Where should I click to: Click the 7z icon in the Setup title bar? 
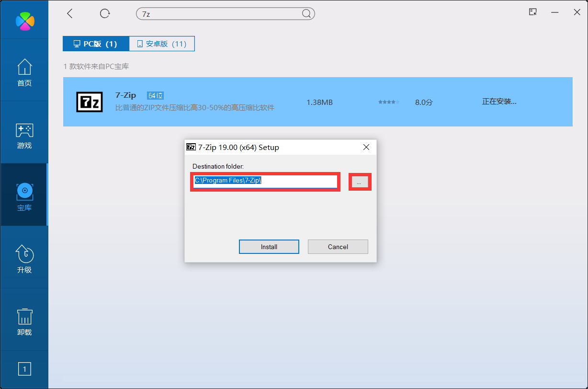point(191,147)
